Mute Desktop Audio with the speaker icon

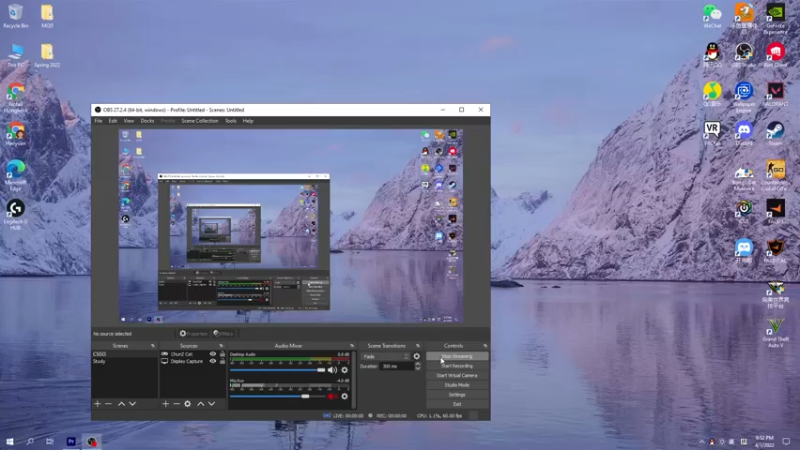(x=332, y=370)
